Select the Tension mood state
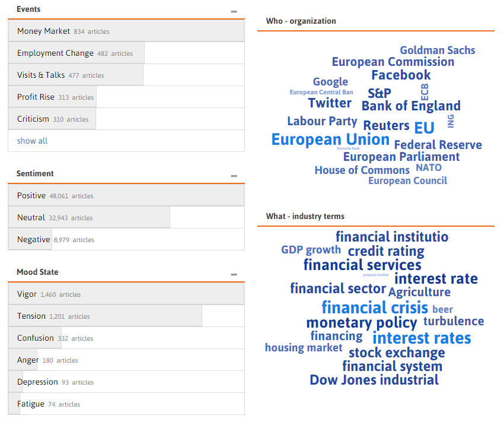This screenshot has width=504, height=425. (x=126, y=316)
